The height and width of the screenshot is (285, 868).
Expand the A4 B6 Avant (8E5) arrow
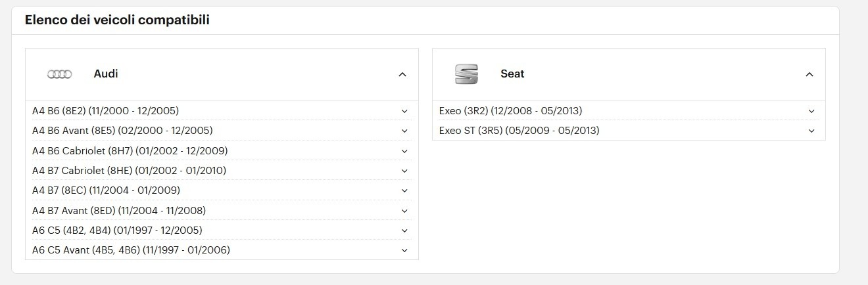pyautogui.click(x=404, y=131)
